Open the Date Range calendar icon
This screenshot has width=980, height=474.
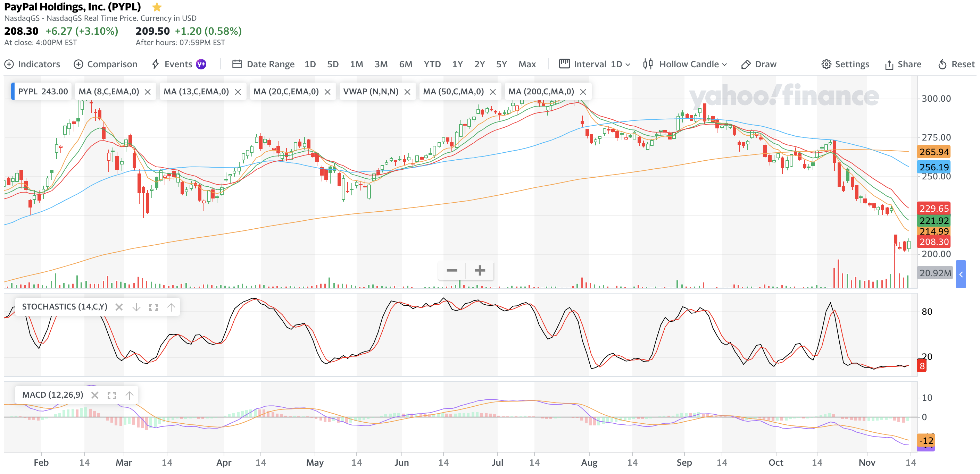(x=237, y=64)
